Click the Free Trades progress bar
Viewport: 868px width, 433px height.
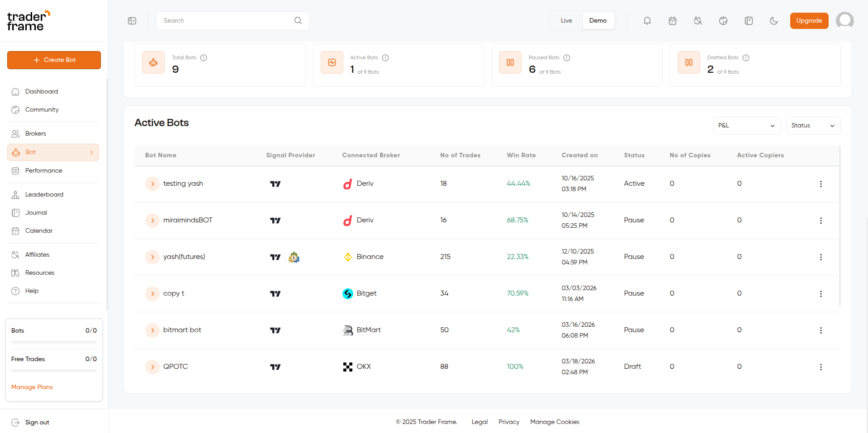pos(54,371)
